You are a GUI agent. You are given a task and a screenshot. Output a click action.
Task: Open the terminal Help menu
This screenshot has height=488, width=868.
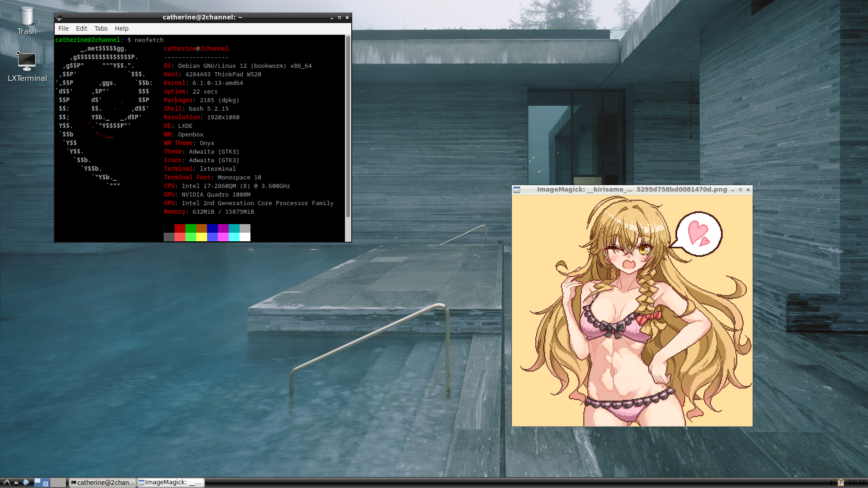pos(121,28)
